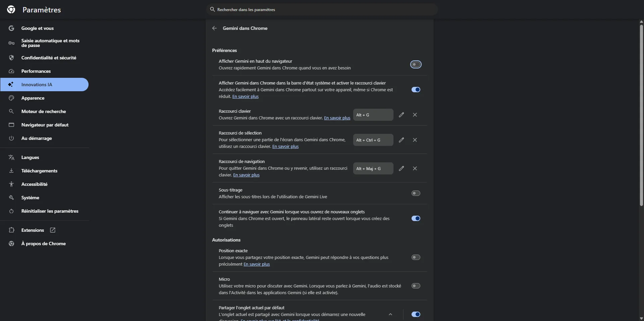
Task: Click the power icon for Au démarrage
Action: [11, 138]
